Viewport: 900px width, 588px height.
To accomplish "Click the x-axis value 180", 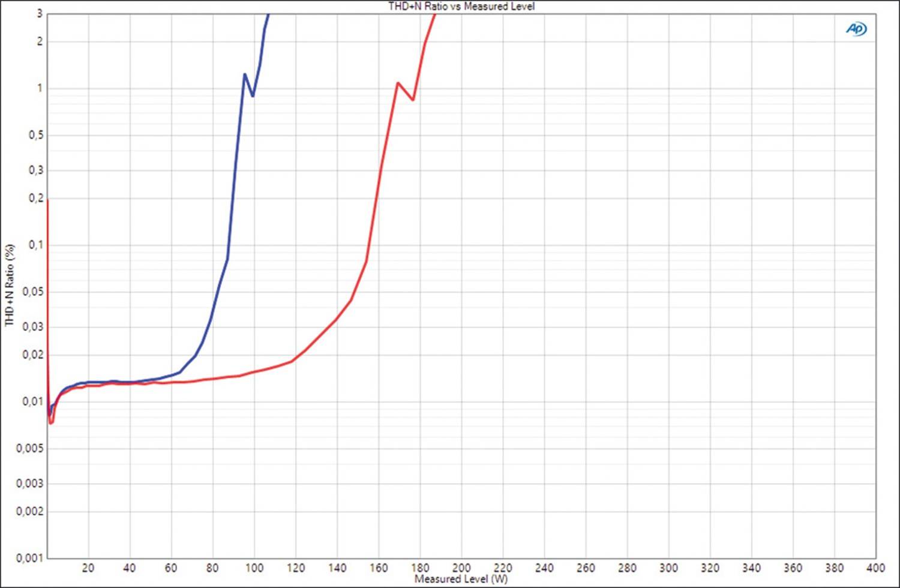I will pos(420,568).
